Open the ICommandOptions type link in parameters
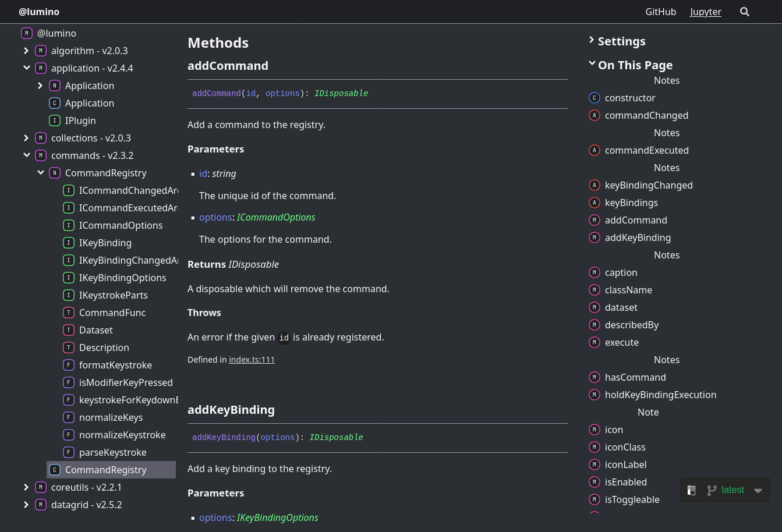The width and height of the screenshot is (782, 532). (276, 217)
